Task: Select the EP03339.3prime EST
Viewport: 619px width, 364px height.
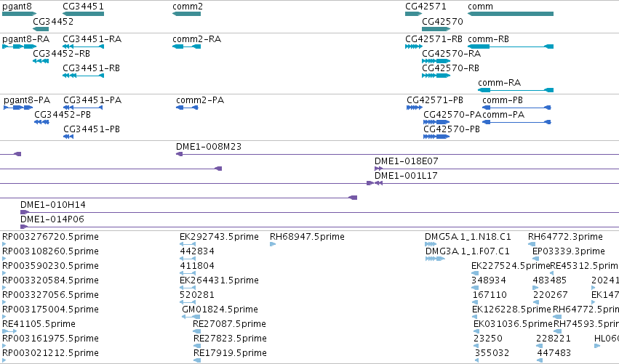Action: (569, 251)
